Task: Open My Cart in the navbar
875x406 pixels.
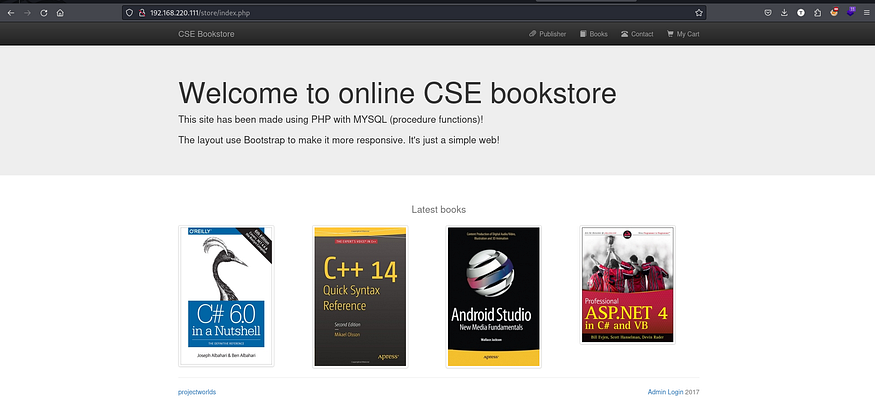Action: (683, 34)
